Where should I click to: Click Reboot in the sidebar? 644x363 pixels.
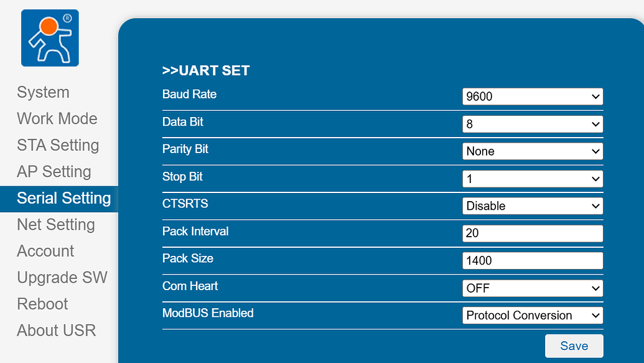42,304
